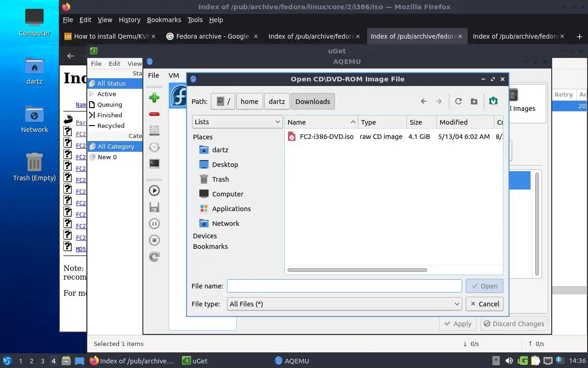The image size is (588, 368).
Task: Select Computer in the Places list
Action: click(228, 194)
